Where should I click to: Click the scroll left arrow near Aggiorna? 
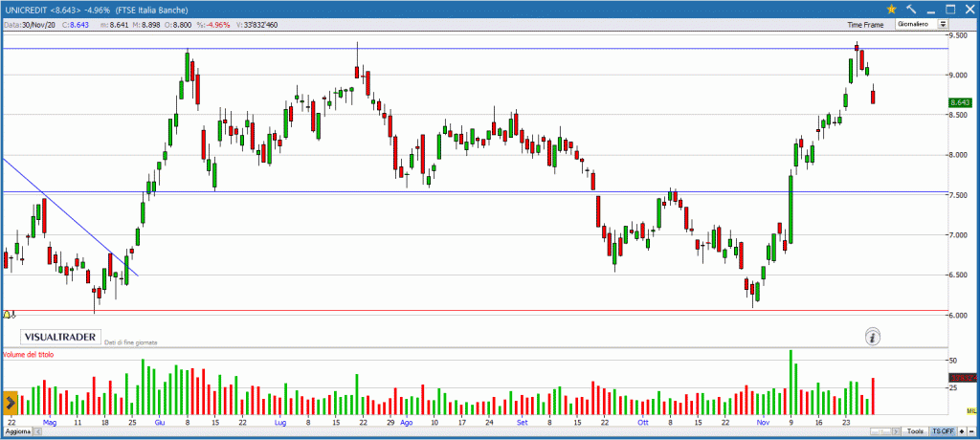(x=38, y=432)
